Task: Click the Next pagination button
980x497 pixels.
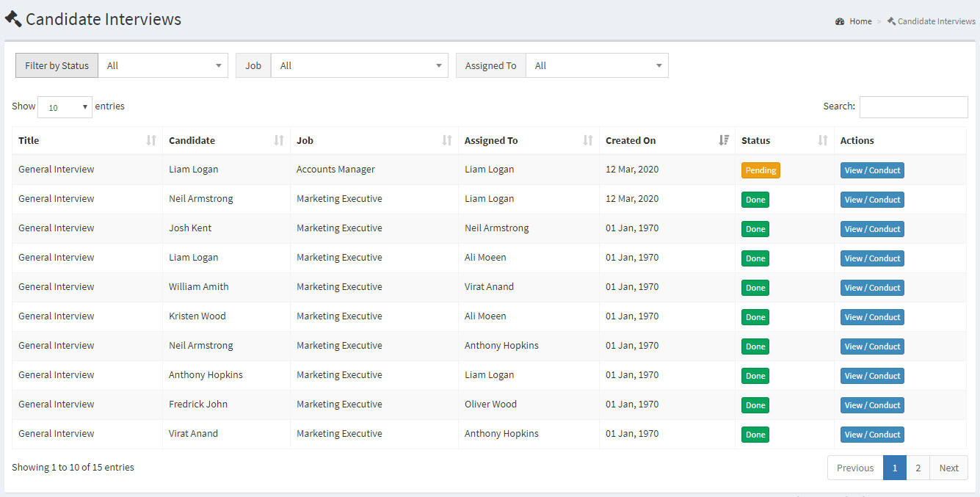Action: pos(948,468)
